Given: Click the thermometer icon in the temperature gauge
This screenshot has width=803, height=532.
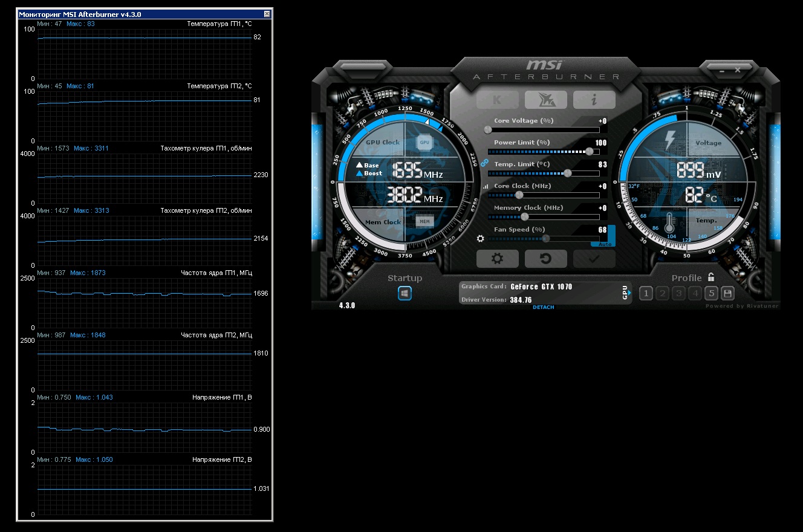Looking at the screenshot, I should pyautogui.click(x=670, y=223).
